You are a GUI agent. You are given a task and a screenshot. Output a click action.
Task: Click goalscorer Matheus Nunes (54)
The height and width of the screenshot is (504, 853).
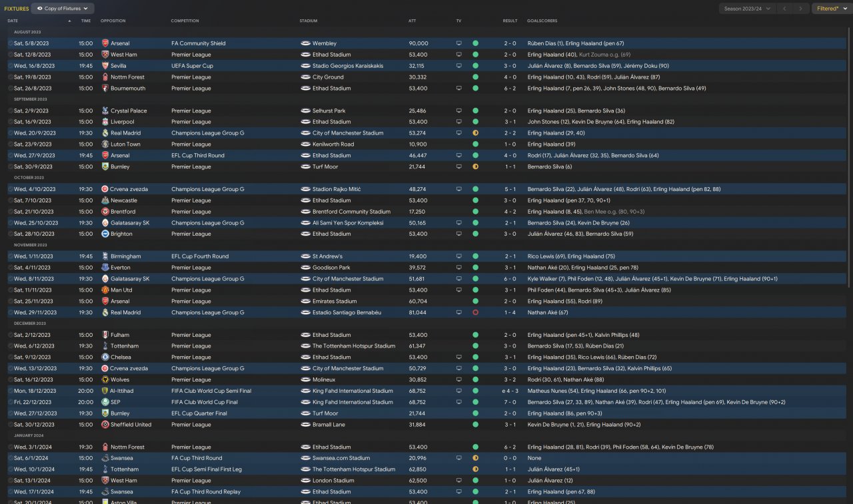tap(552, 391)
